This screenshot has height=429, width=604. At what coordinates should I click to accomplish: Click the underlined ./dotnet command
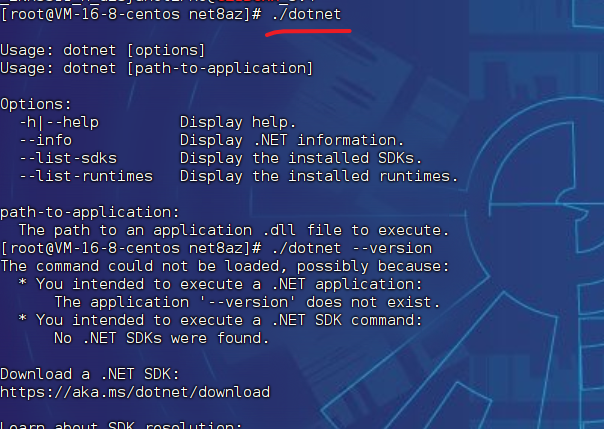[x=307, y=15]
